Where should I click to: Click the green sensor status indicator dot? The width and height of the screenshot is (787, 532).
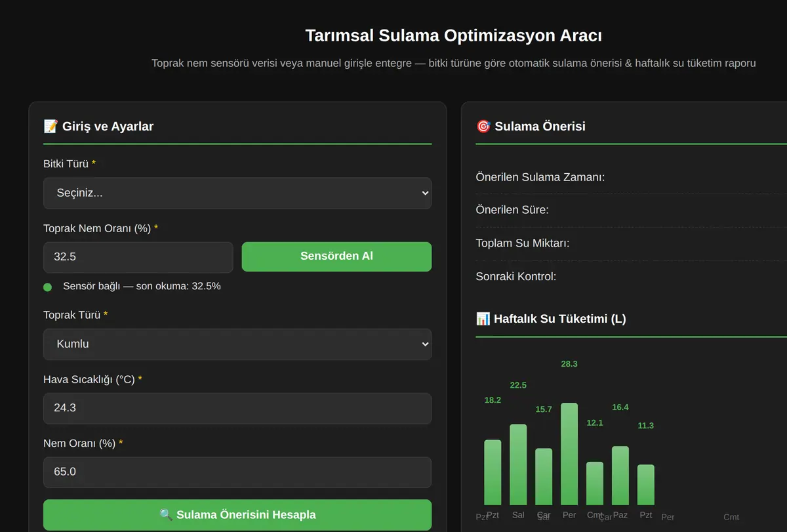tap(47, 287)
